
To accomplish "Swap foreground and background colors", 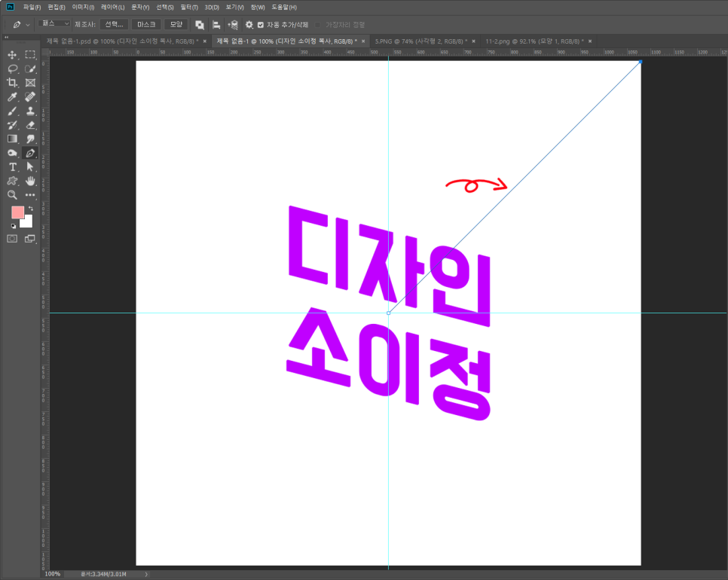I will click(x=31, y=208).
